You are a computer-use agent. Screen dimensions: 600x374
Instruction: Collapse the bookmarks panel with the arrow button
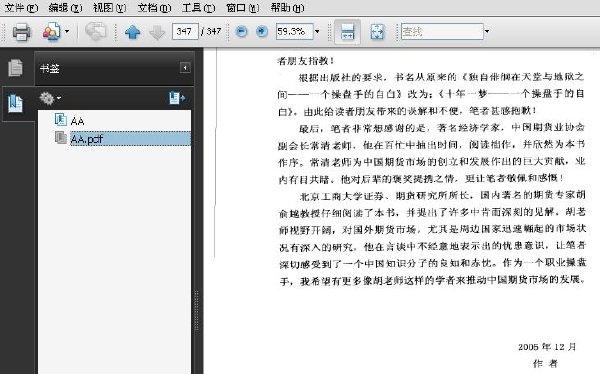185,68
